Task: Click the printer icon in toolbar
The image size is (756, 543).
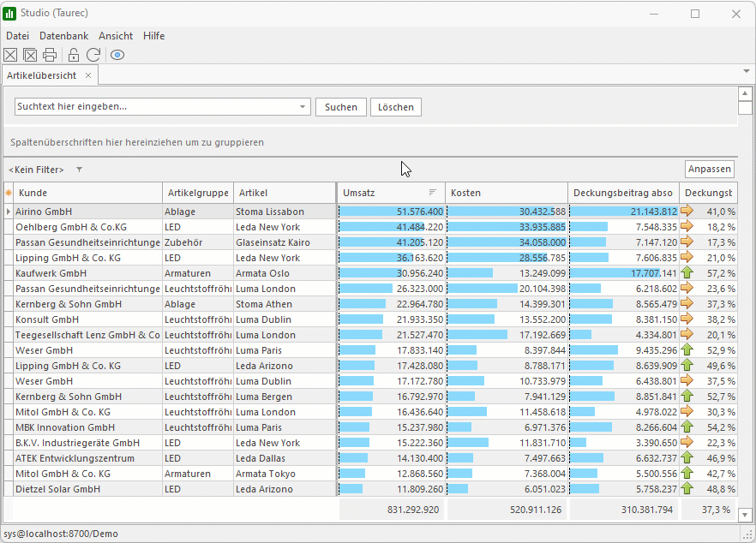Action: (50, 55)
